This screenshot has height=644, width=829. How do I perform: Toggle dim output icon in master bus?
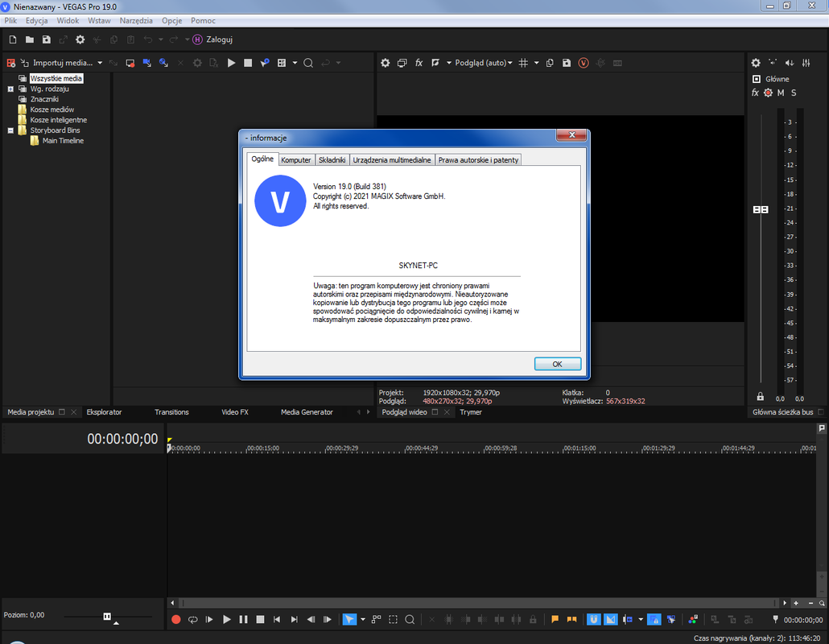tap(790, 63)
